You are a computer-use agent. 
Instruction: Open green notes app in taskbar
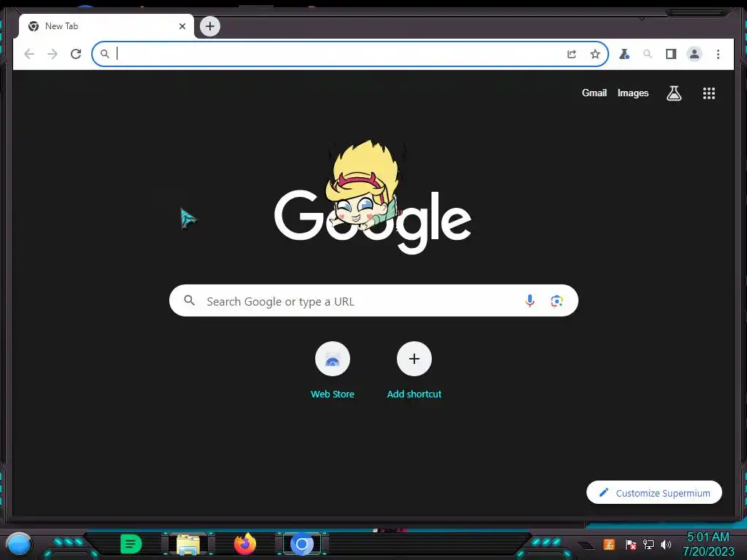(131, 544)
